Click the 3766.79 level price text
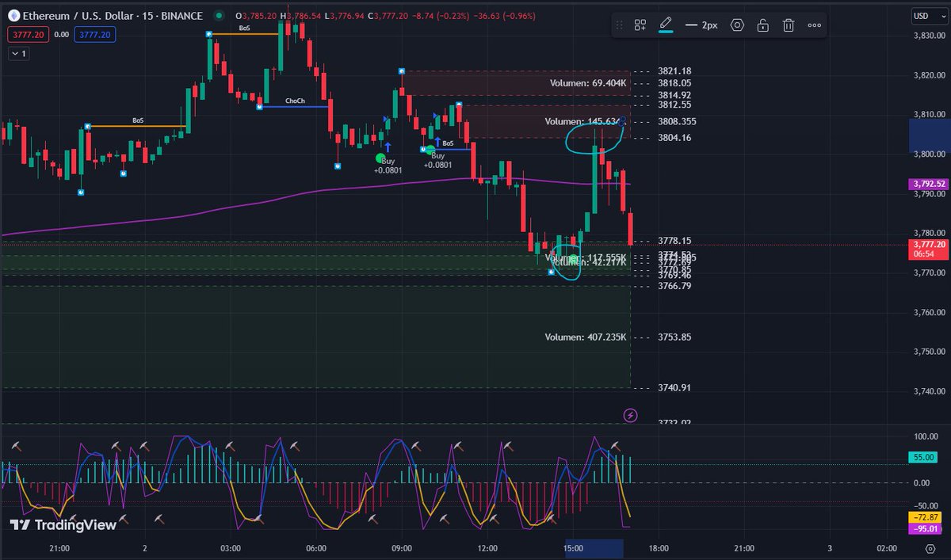Image resolution: width=951 pixels, height=560 pixels. tap(674, 286)
